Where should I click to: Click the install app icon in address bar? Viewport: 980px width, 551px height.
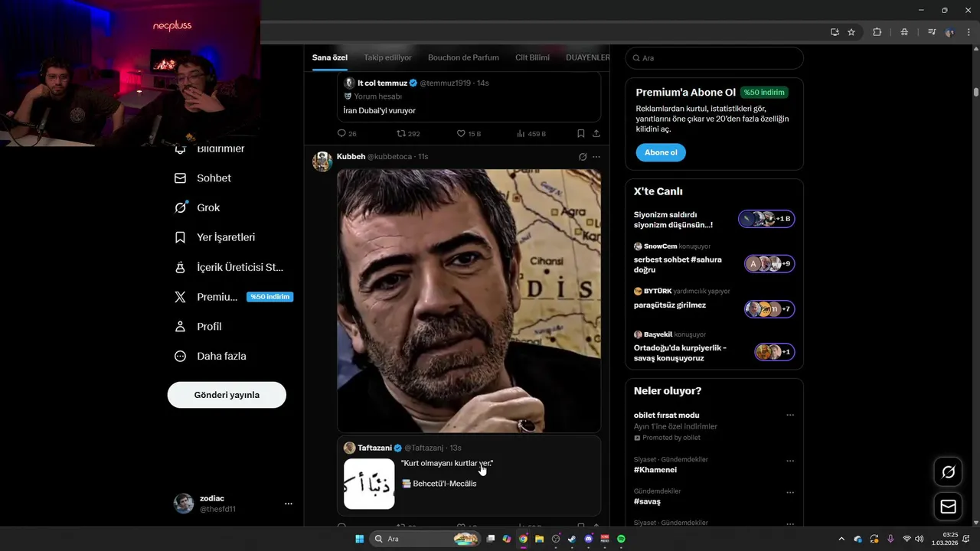[x=835, y=32]
